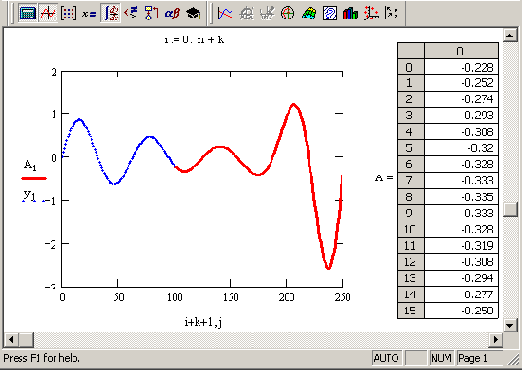Open the Calculator toolbar icon
This screenshot has height=370, width=522.
click(x=28, y=13)
